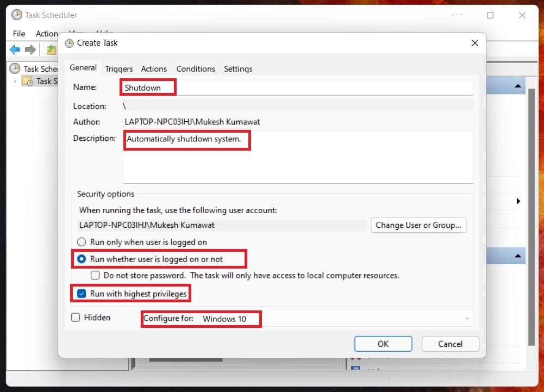
Task: Expand the submenu arrow in Actions pane
Action: point(518,201)
